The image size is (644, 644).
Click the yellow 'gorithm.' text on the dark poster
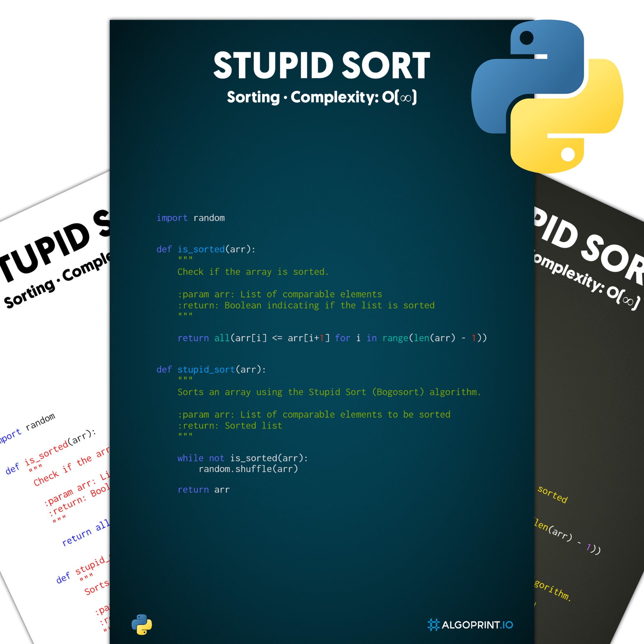click(x=553, y=591)
